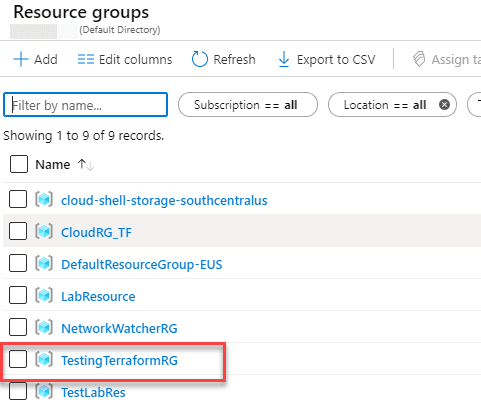This screenshot has width=481, height=405.
Task: Click the Showing 1 to 9 of 9 records text
Action: tap(84, 136)
